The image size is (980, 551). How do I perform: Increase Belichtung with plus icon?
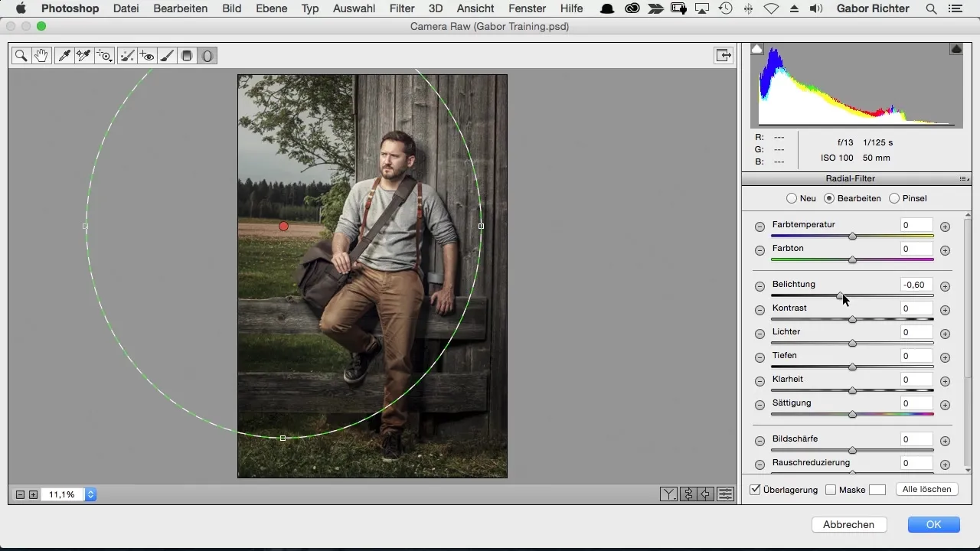945,286
